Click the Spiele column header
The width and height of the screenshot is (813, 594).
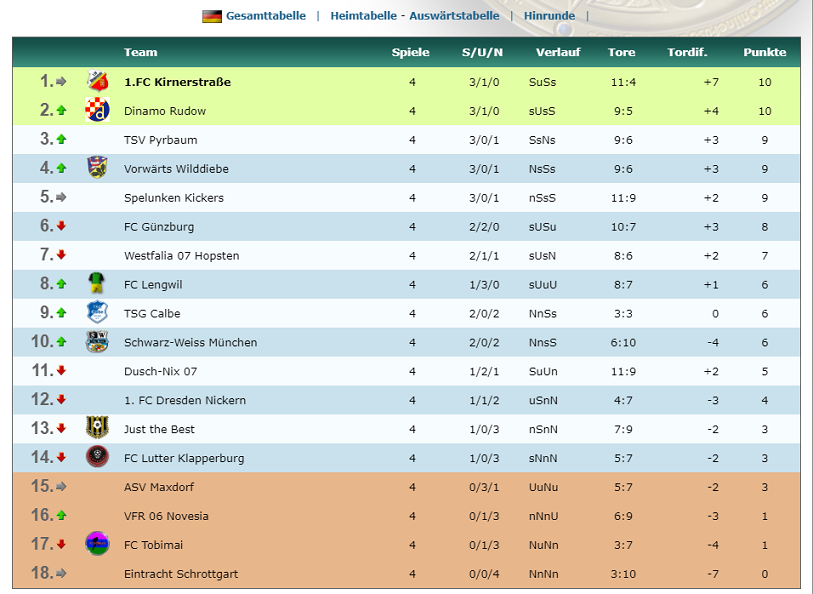(x=411, y=52)
